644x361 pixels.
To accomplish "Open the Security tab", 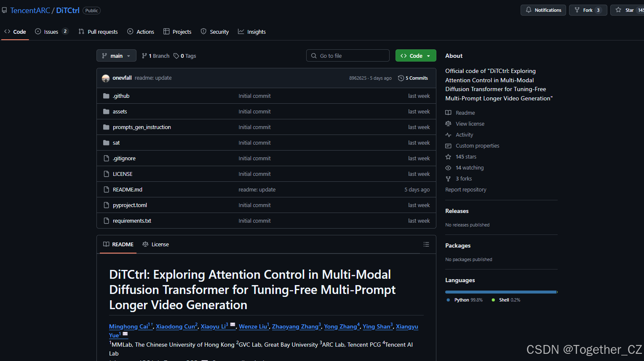I will click(x=215, y=32).
